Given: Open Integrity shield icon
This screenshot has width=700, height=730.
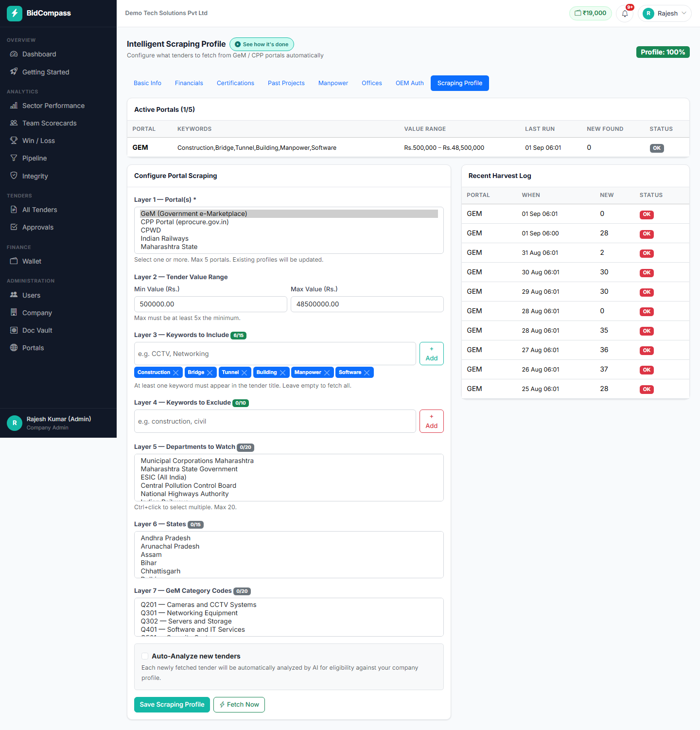Looking at the screenshot, I should (x=14, y=176).
